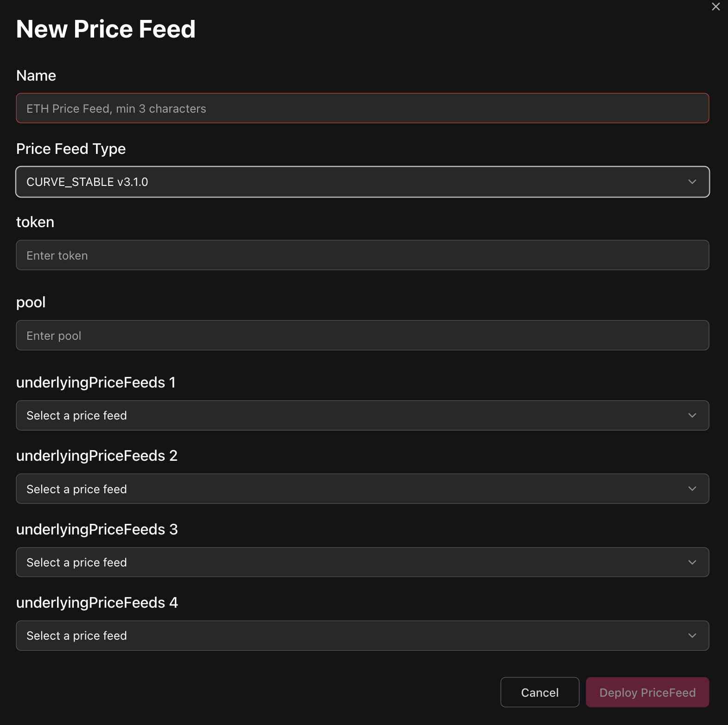Click the token field label
This screenshot has width=728, height=725.
[x=35, y=222]
